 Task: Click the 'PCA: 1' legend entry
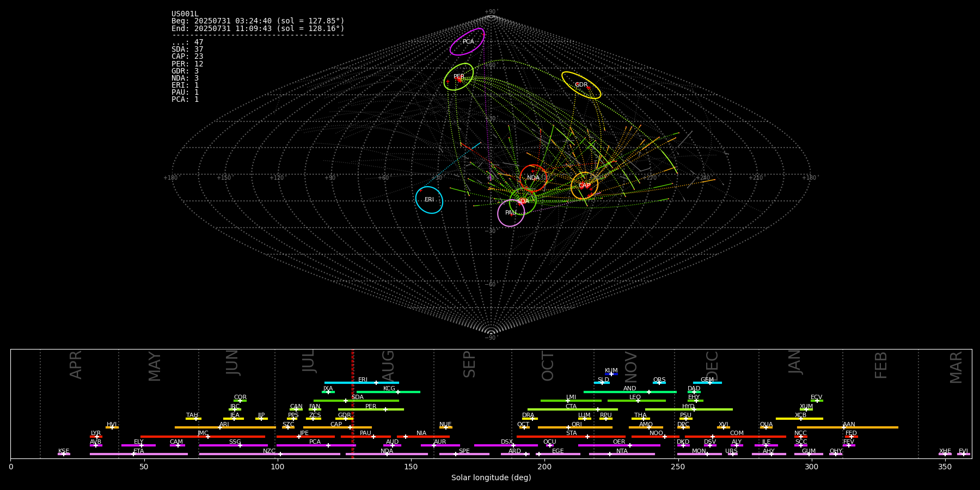point(185,100)
